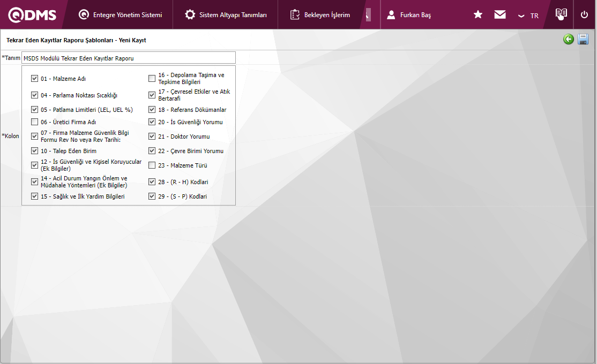Open messages envelope icon
This screenshot has width=597, height=364.
500,14
